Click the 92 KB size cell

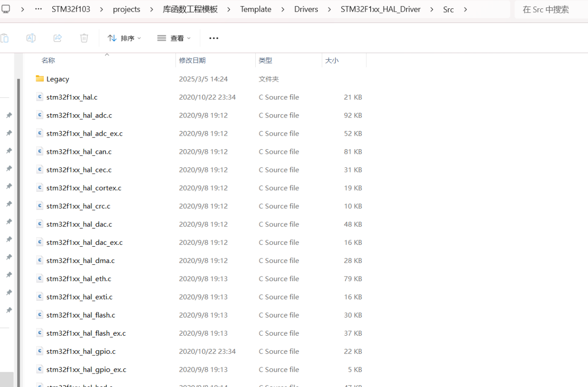click(353, 115)
